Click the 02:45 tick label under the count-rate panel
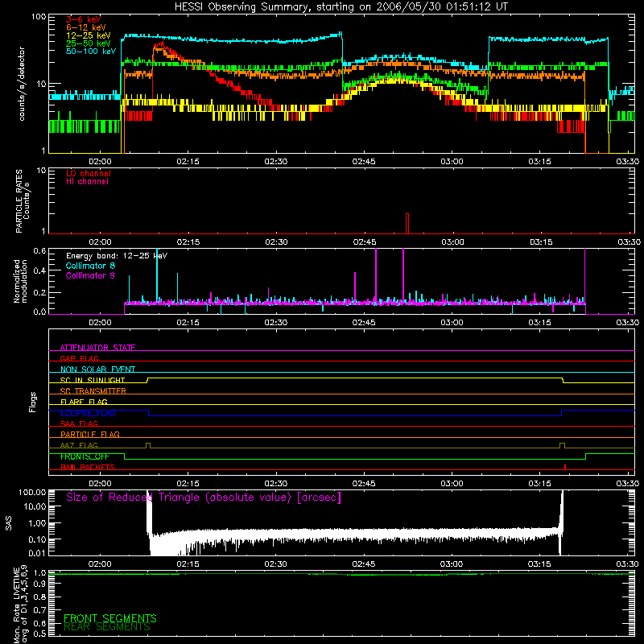Viewport: 644px width, 644px height. 364,162
